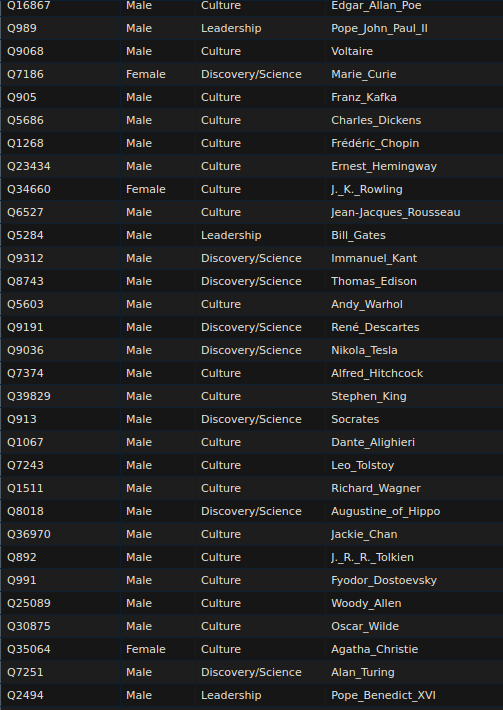This screenshot has width=503, height=710.
Task: Click Discovery/Science in the Thomas_Edison row
Action: tap(260, 281)
